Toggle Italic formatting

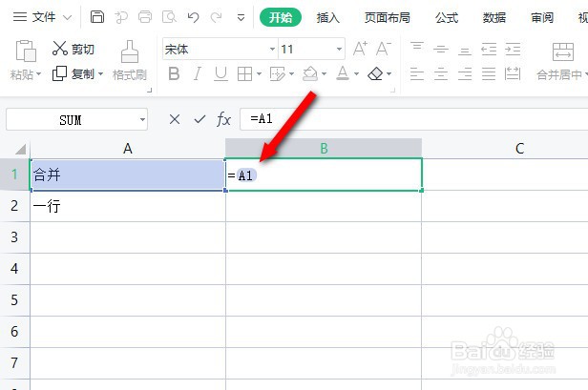(198, 73)
